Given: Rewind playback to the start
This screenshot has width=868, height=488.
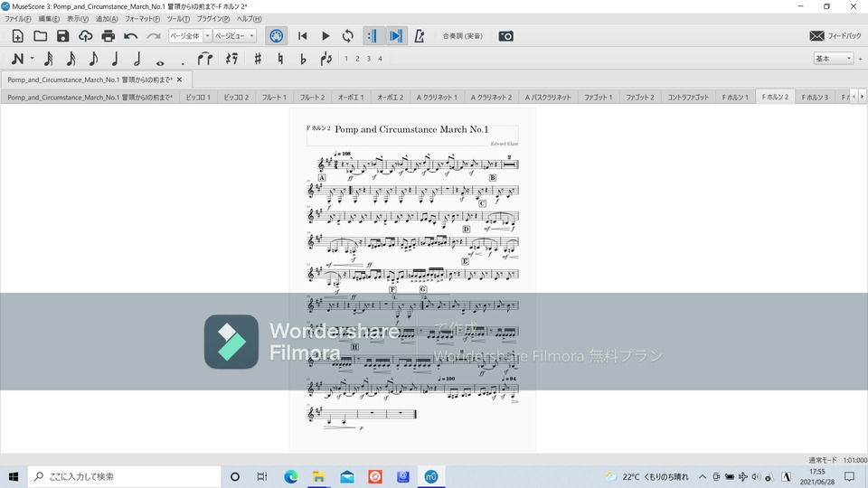Looking at the screenshot, I should (x=302, y=36).
